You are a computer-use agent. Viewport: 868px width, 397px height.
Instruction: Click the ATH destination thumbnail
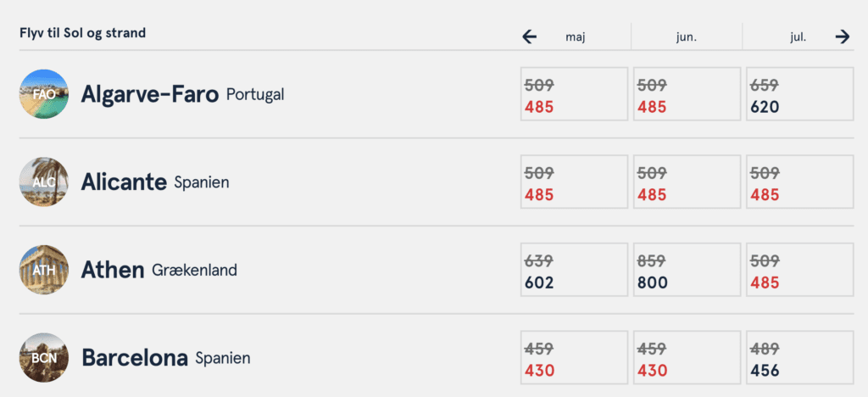[x=44, y=270]
